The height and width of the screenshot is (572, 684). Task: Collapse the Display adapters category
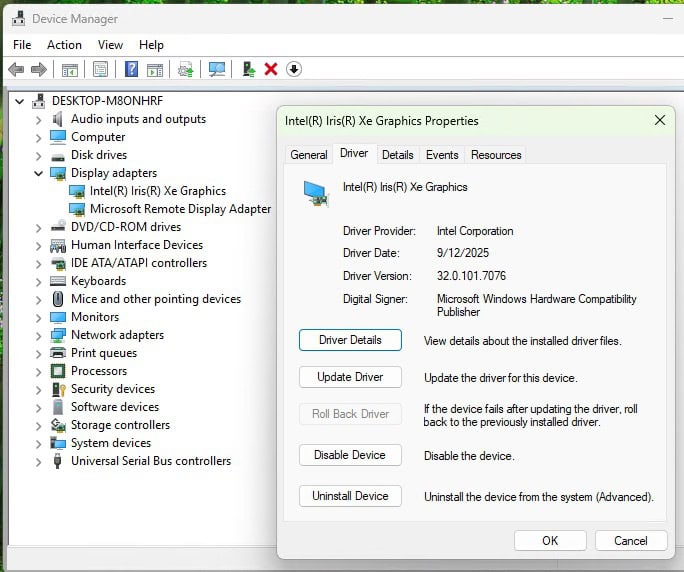[x=39, y=173]
